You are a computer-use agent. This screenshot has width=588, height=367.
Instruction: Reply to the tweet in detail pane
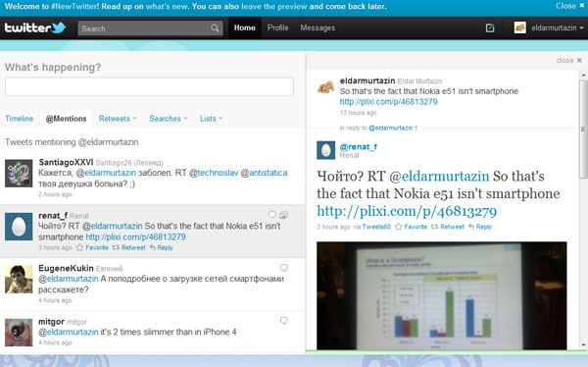tap(480, 227)
